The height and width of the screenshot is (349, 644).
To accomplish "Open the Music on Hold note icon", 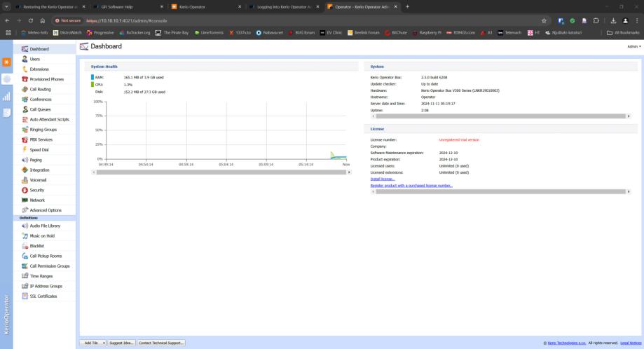I will tap(25, 235).
